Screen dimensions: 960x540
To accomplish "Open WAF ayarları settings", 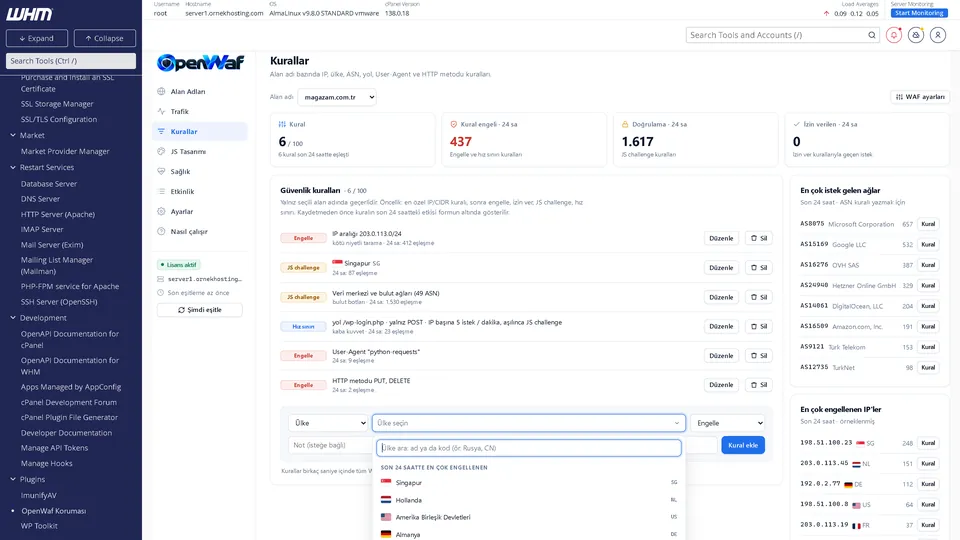I will point(920,97).
